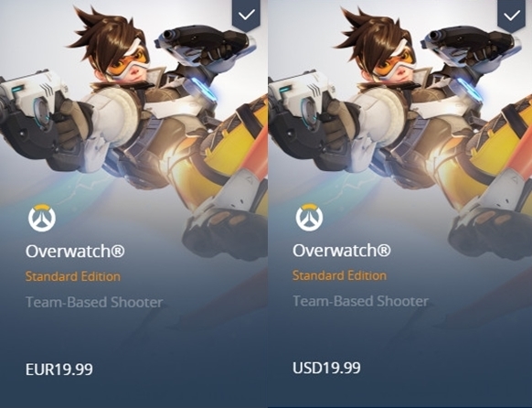This screenshot has height=408, width=532.
Task: Click Tracer's raised pistol on EUR card
Action: pyautogui.click(x=204, y=44)
